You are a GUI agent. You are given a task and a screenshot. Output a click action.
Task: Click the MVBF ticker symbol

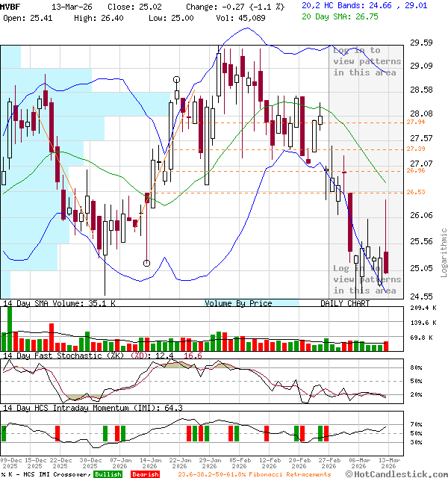coord(10,6)
